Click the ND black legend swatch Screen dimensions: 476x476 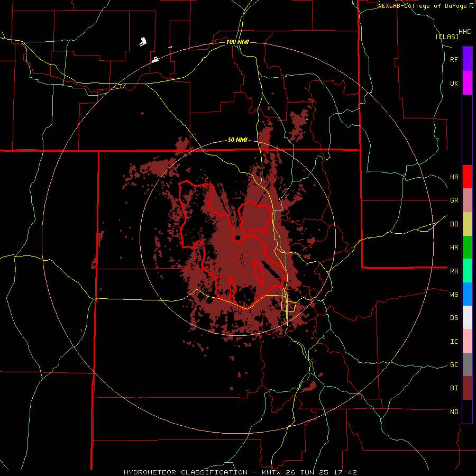[467, 411]
